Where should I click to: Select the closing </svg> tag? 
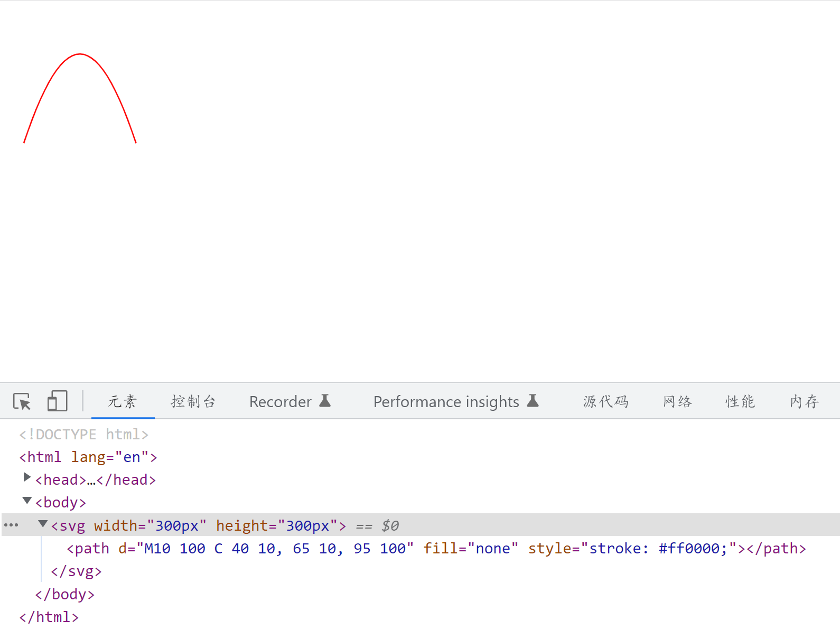[x=76, y=571]
